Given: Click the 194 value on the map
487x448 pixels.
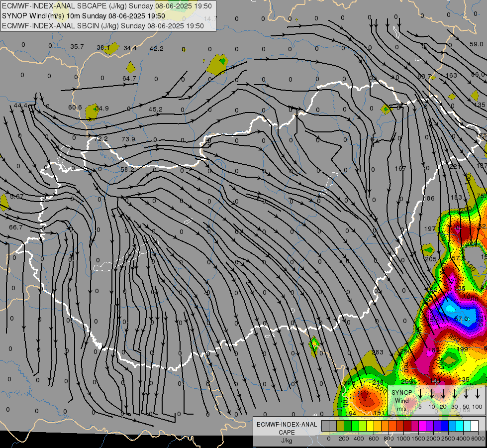Looking at the screenshot, I should [x=351, y=413].
